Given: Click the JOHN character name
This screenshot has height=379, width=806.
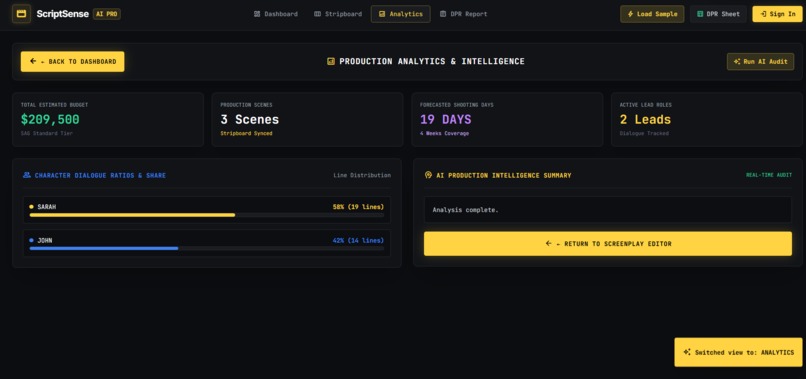Looking at the screenshot, I should [45, 240].
